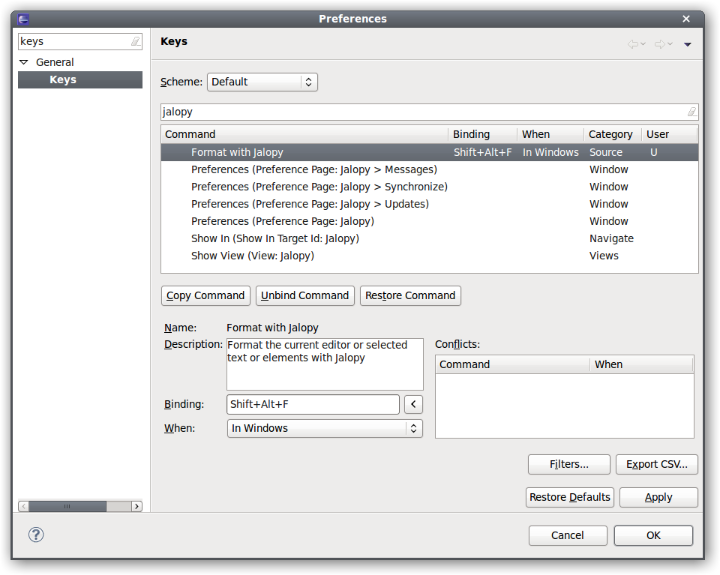The height and width of the screenshot is (575, 720).
Task: Select 'Show View (View: Jalopy)' row
Action: (x=429, y=256)
